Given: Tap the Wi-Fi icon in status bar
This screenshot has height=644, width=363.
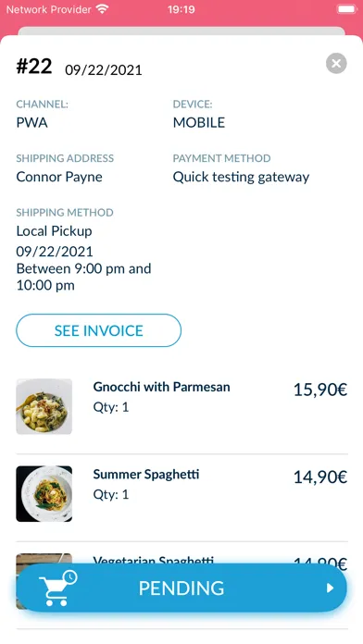Looking at the screenshot, I should tap(102, 9).
